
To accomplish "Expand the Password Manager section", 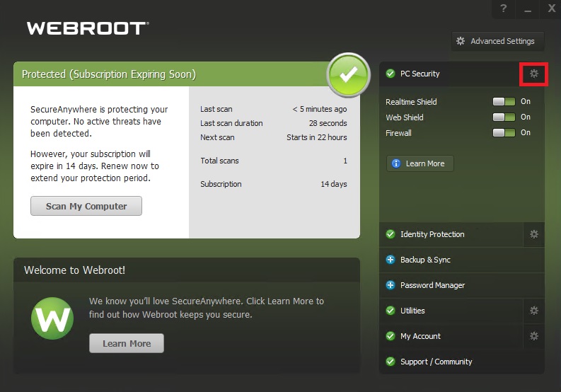I will (x=462, y=285).
